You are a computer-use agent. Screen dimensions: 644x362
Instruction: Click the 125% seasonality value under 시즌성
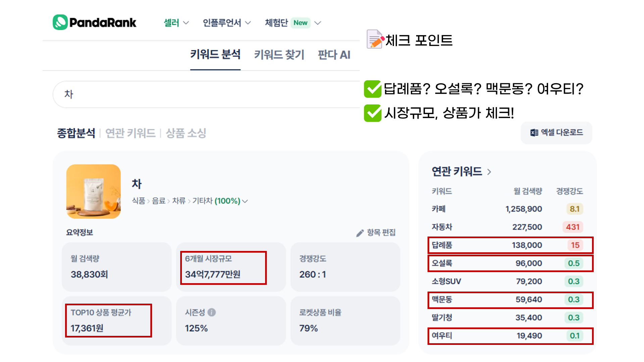point(195,328)
